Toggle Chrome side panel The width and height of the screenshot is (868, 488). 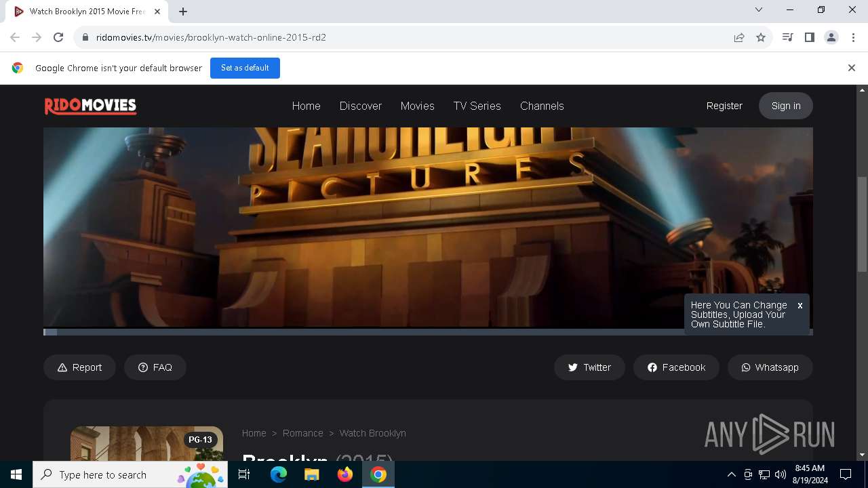click(x=809, y=37)
